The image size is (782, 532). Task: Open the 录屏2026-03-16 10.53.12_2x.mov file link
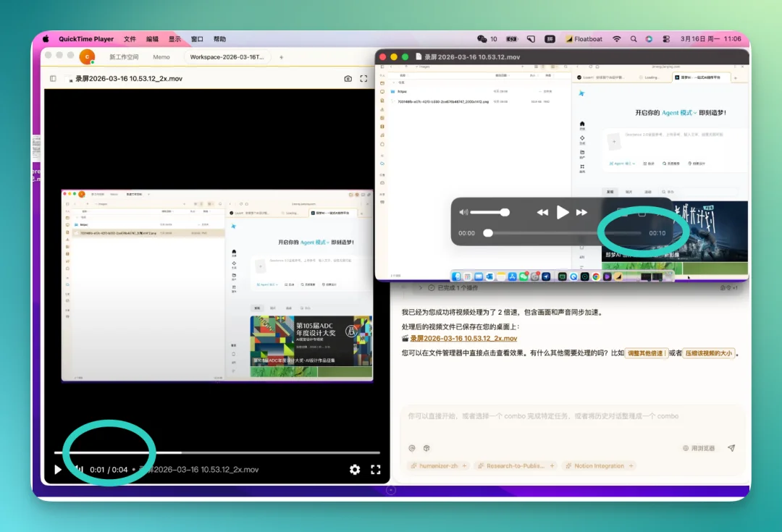tap(463, 338)
